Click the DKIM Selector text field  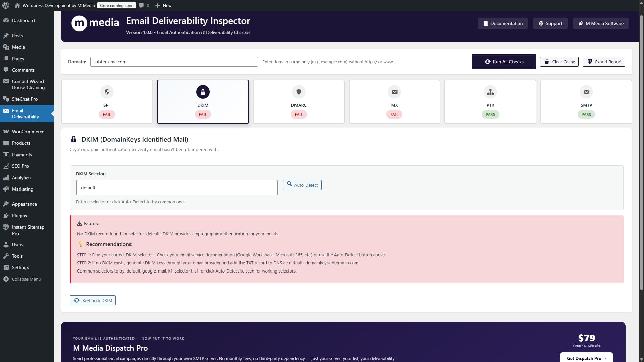pos(177,188)
